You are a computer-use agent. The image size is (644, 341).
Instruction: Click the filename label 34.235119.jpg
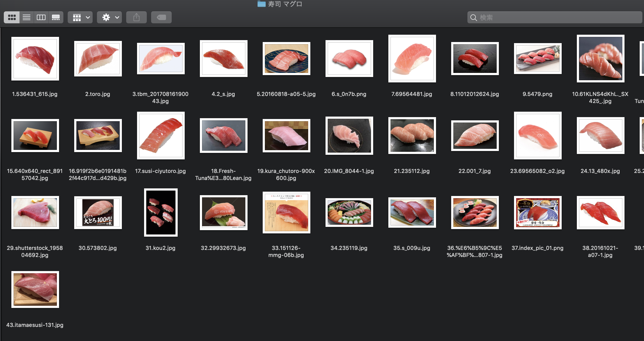pos(349,248)
